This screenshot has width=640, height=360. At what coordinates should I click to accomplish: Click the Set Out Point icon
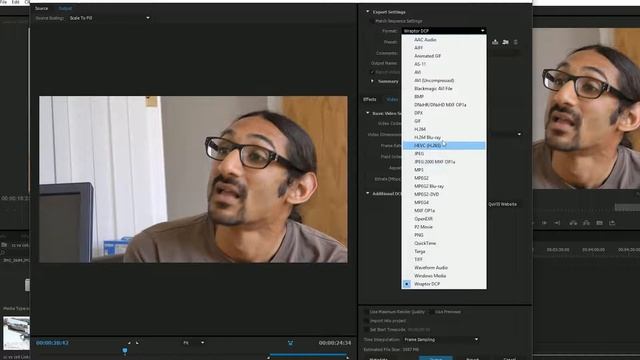[137, 343]
